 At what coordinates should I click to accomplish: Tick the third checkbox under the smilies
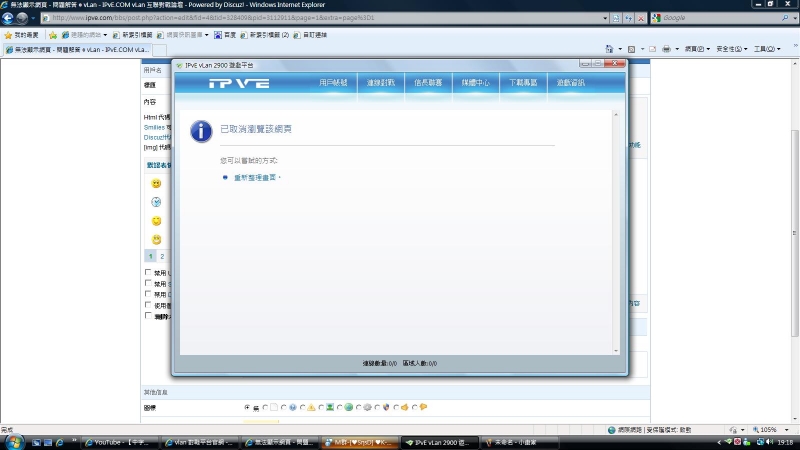point(148,294)
